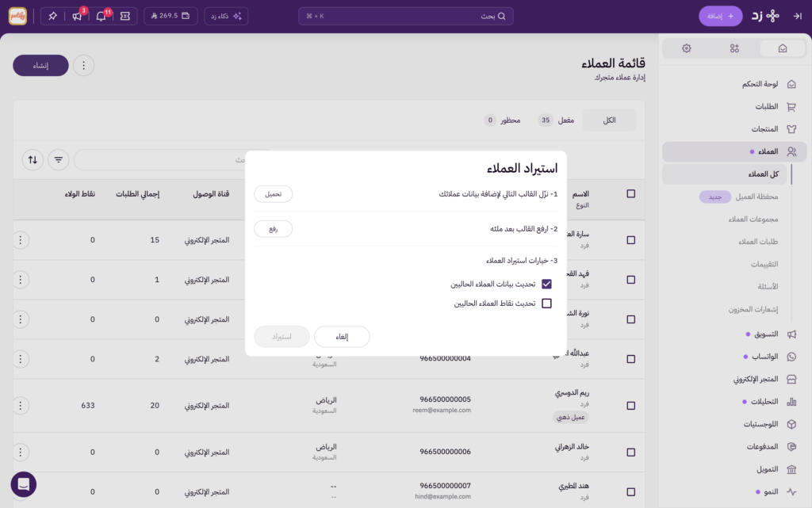Viewport: 812px width, 508px height.
Task: Click the Zid logo
Action: tap(765, 16)
